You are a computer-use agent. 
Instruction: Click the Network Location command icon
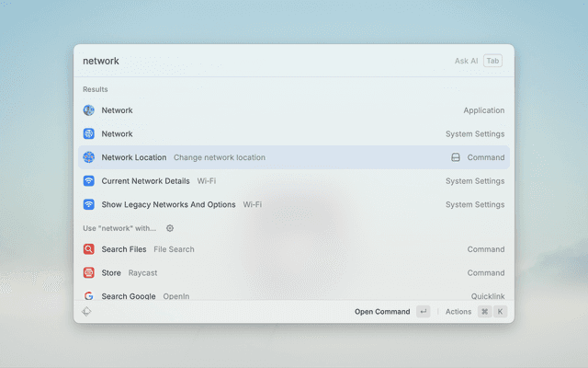point(89,157)
